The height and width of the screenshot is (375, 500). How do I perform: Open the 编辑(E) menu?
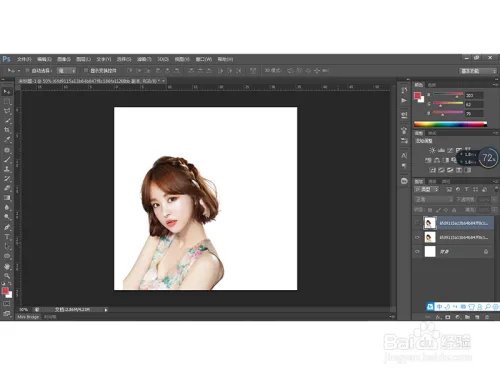click(44, 59)
